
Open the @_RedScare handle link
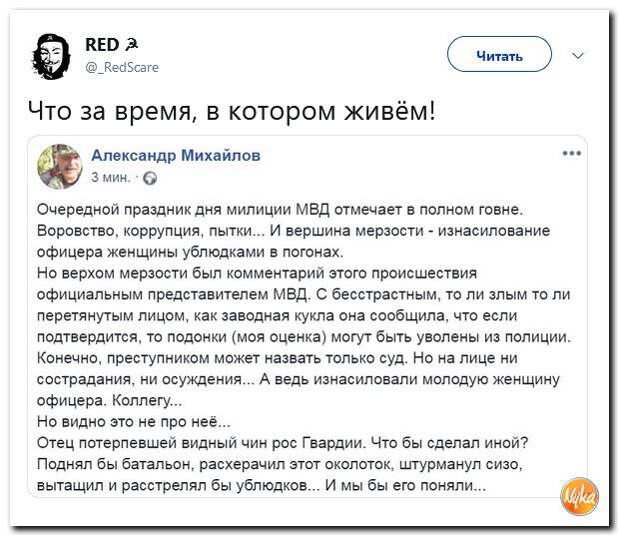tap(122, 67)
